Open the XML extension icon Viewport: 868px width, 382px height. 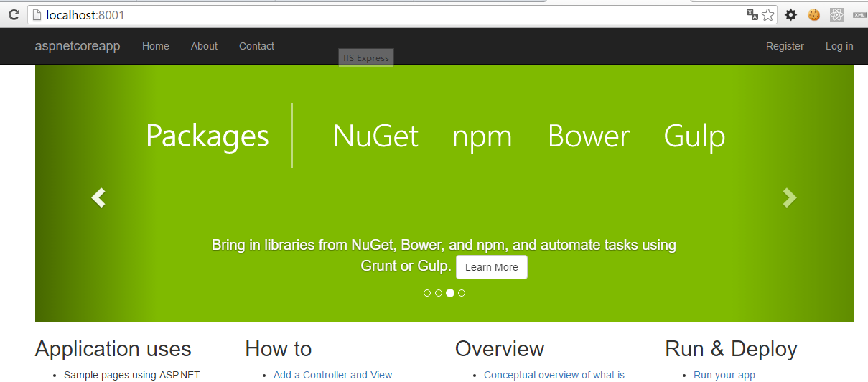(x=859, y=14)
